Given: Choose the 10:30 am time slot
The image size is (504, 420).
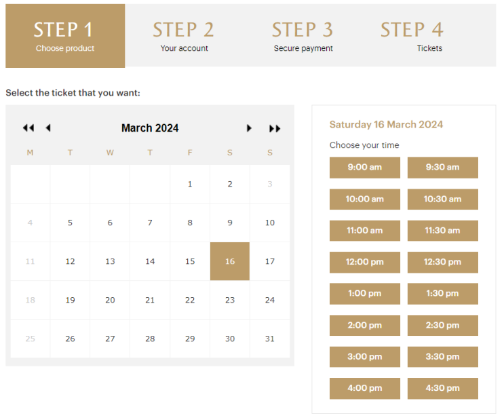Looking at the screenshot, I should point(442,199).
